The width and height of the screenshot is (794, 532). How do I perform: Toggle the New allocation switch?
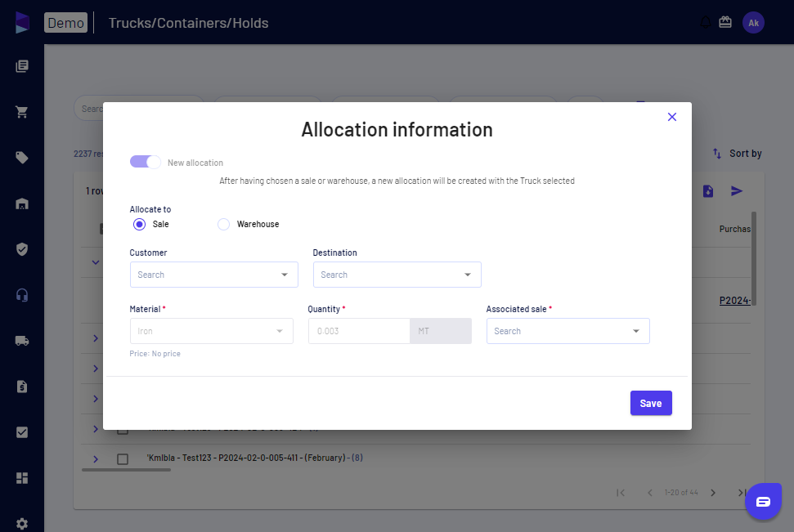tap(146, 162)
